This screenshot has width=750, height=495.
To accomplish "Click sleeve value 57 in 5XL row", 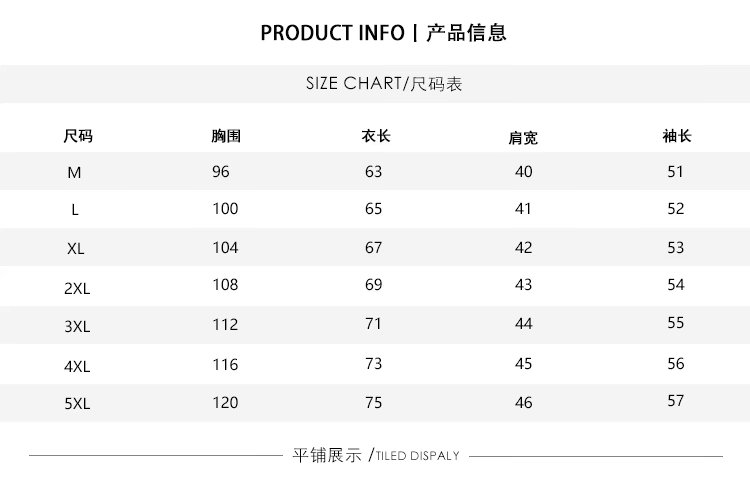I will pos(676,401).
